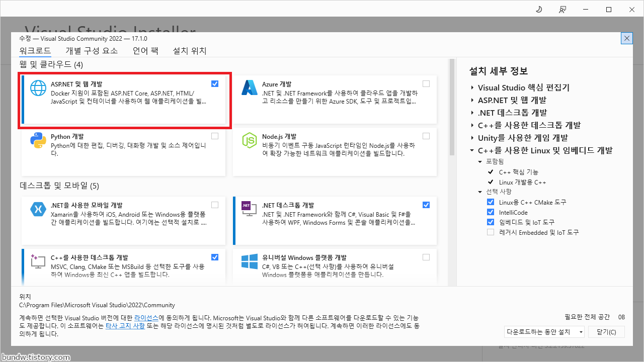Check the Python 개발 workload

tap(215, 136)
